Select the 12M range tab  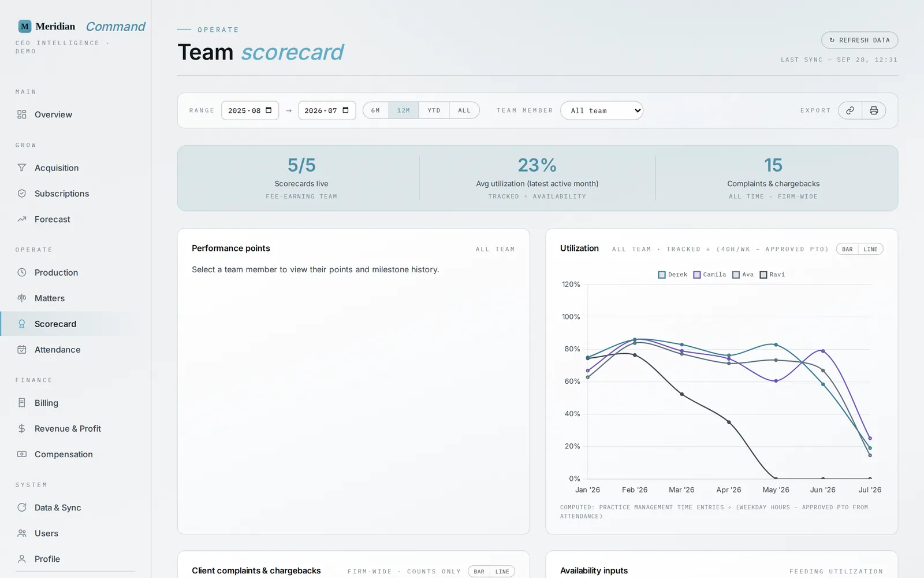[403, 110]
